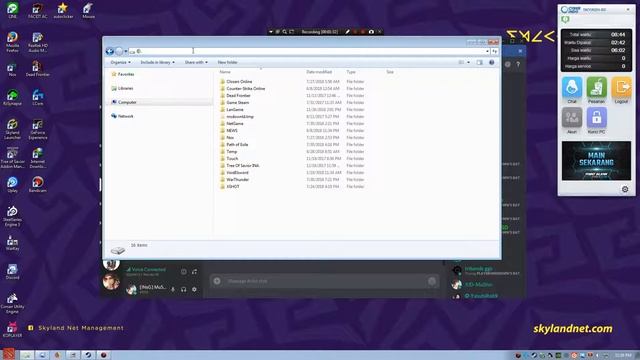Select the Closers Online folder
Screen dimensions: 640x360
pyautogui.click(x=239, y=82)
